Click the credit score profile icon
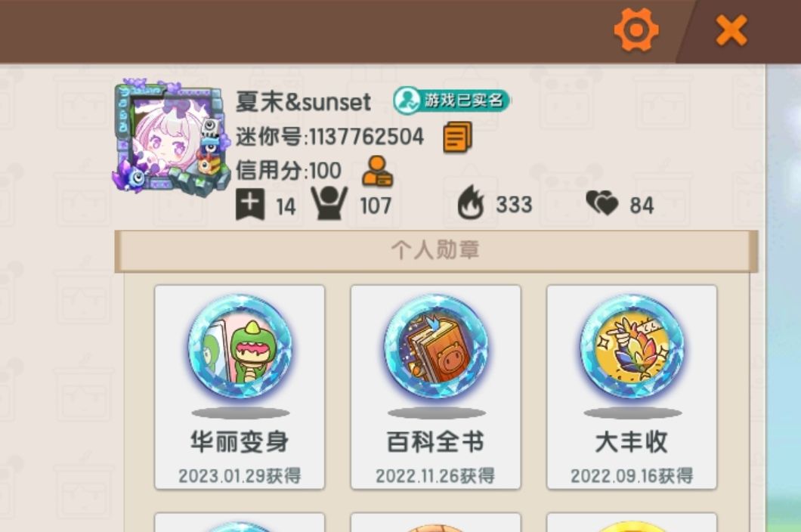This screenshot has height=532, width=801. point(378,171)
